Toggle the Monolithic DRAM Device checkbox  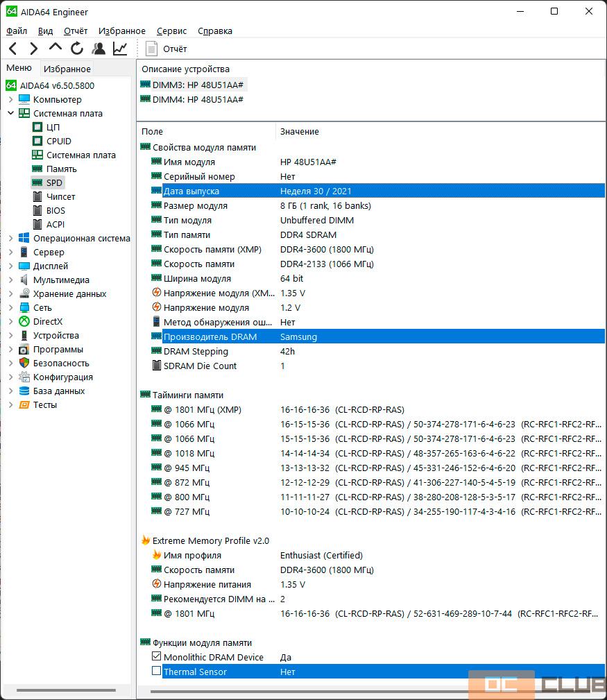156,656
